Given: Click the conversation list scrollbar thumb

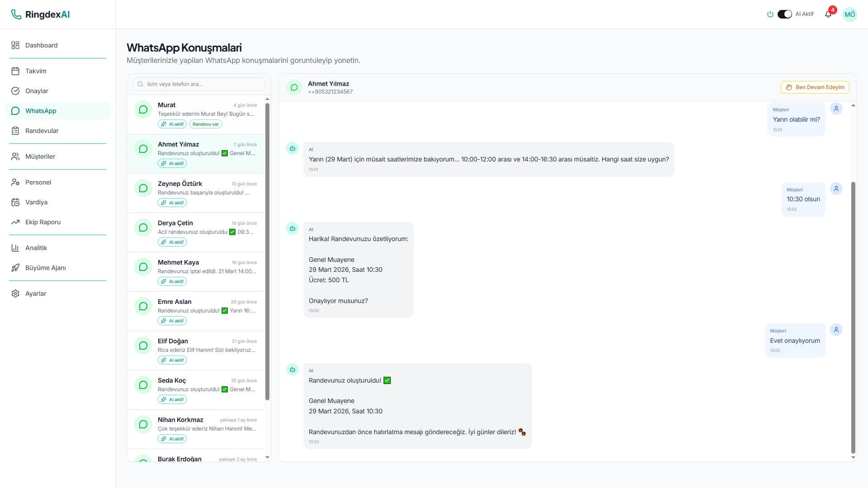Looking at the screenshot, I should [267, 251].
